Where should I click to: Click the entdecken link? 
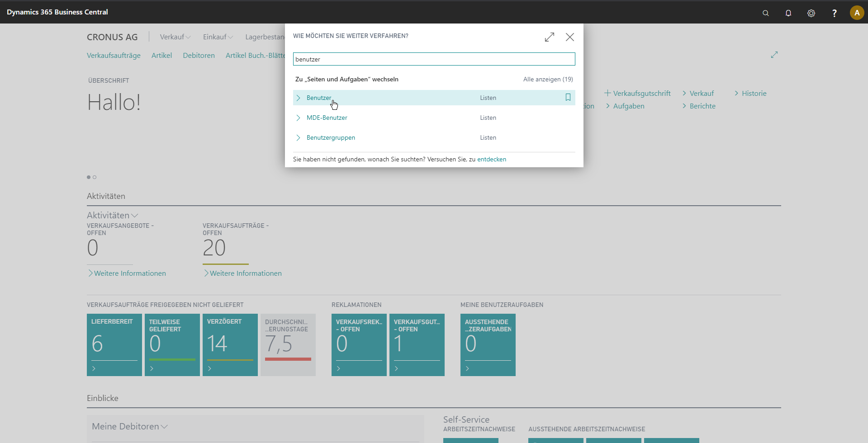[x=492, y=159]
